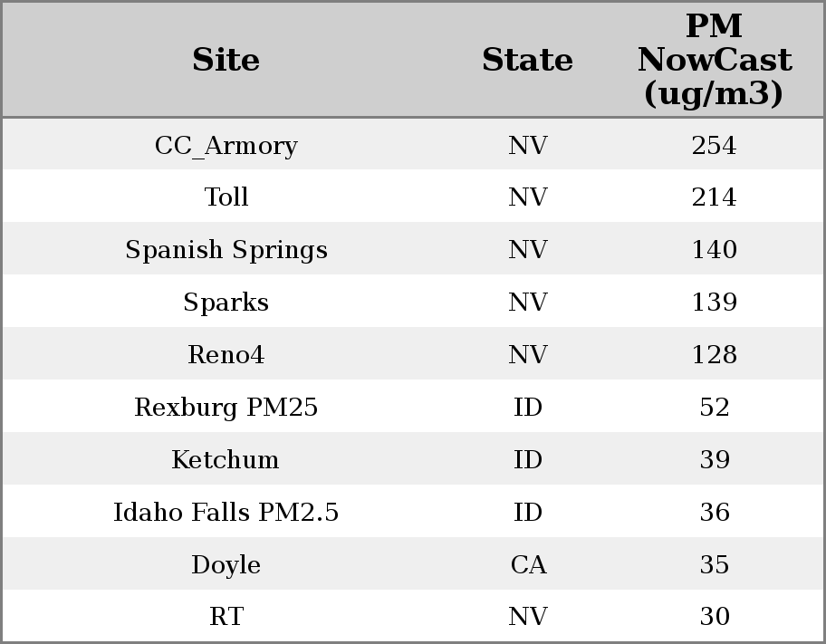Select the 214 NowCast value

(714, 197)
